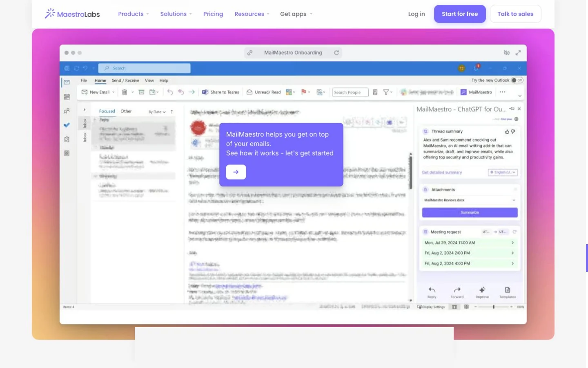Open the Products menu
The image size is (588, 368).
[134, 14]
